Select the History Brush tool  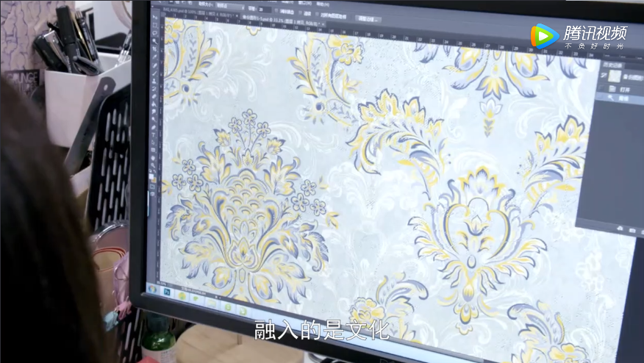coord(154,88)
